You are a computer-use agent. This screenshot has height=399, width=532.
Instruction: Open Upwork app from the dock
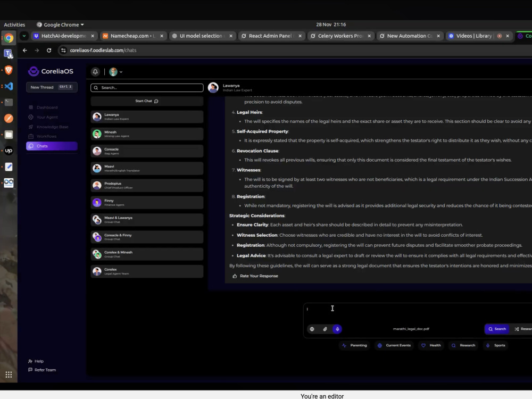9,151
